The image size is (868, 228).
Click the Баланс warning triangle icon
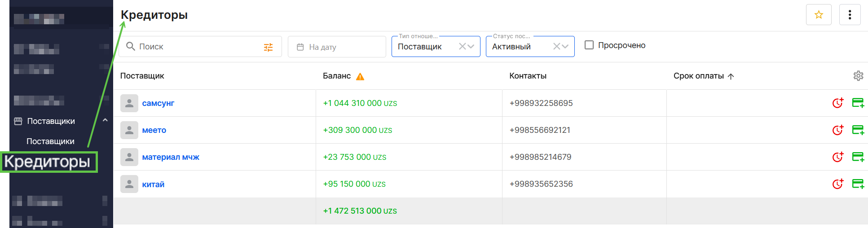[360, 77]
